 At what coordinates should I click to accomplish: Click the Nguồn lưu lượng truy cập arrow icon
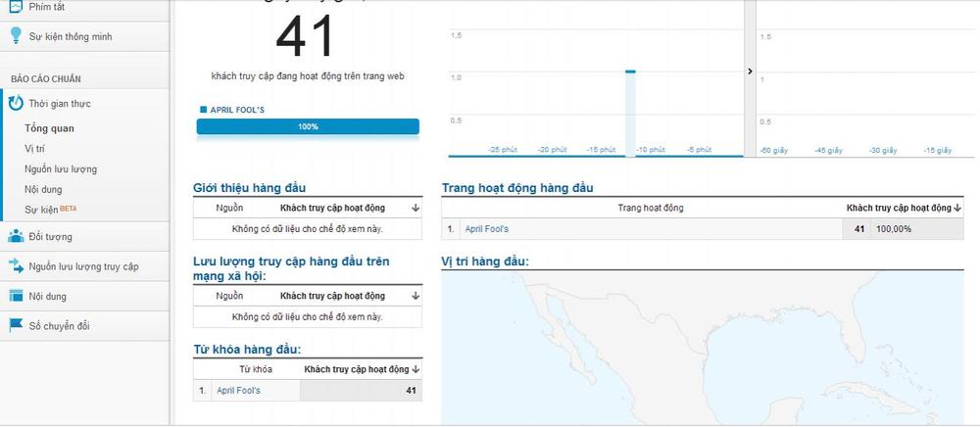(x=17, y=266)
